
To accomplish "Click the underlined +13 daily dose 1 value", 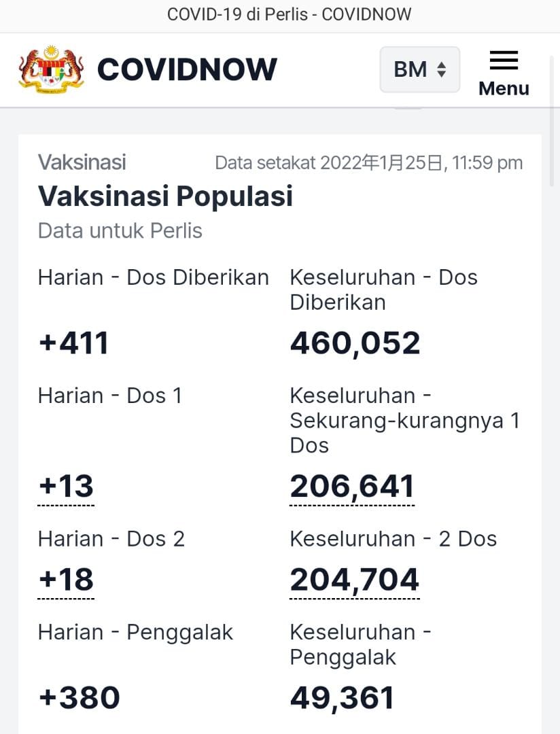I will (x=66, y=487).
